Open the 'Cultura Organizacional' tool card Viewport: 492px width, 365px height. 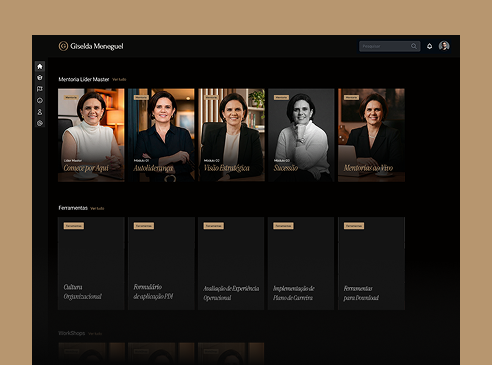click(91, 264)
